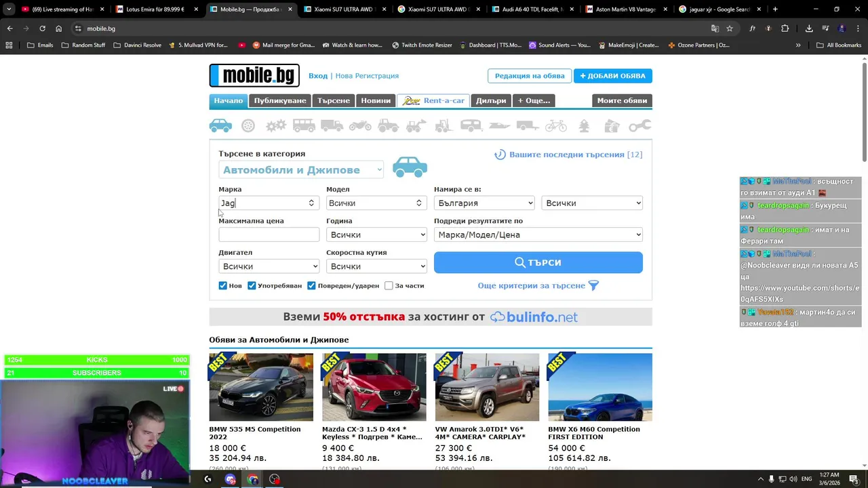Image resolution: width=868 pixels, height=488 pixels.
Task: Click the Максимална цена input field
Action: (x=269, y=235)
